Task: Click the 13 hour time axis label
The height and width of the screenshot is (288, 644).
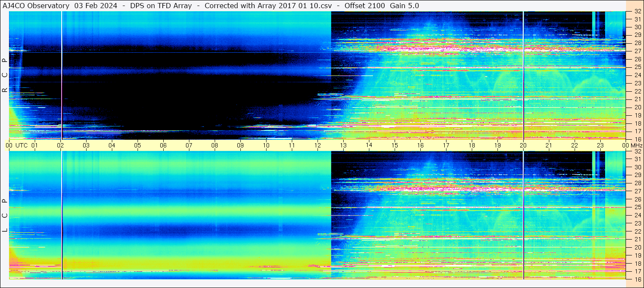Action: pyautogui.click(x=343, y=145)
